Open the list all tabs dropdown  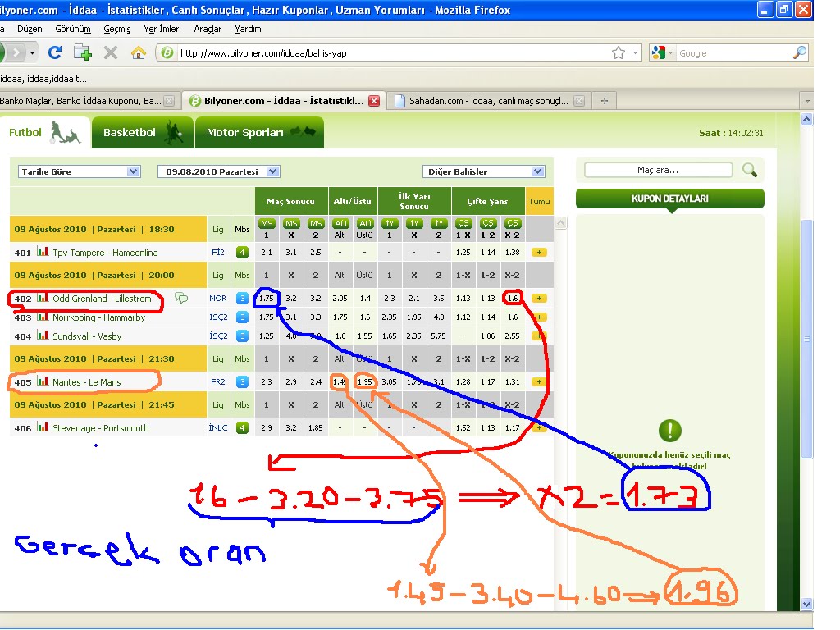pyautogui.click(x=807, y=101)
